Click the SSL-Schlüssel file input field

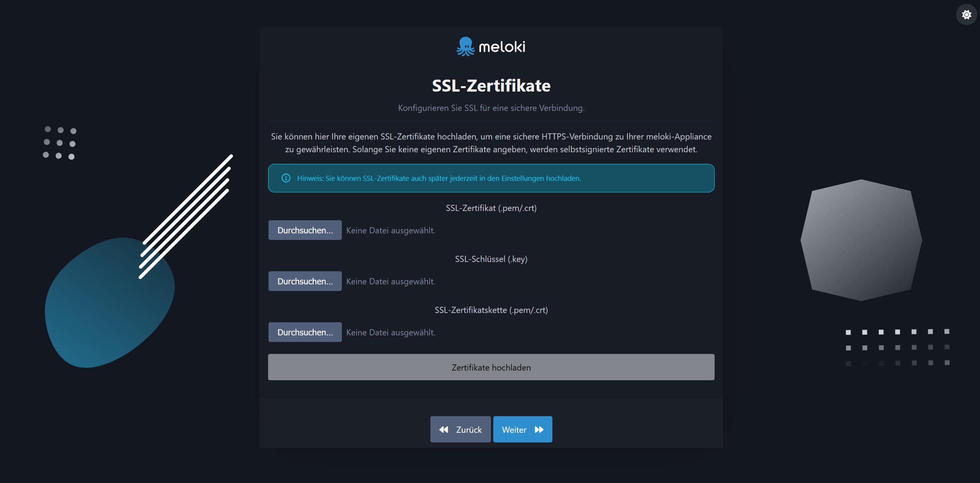coord(391,281)
